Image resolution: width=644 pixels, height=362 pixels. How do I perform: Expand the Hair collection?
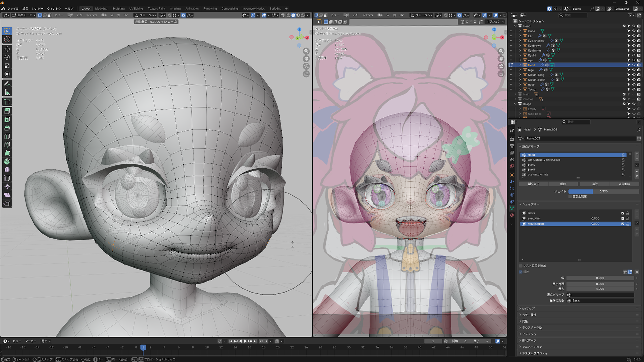pyautogui.click(x=516, y=94)
